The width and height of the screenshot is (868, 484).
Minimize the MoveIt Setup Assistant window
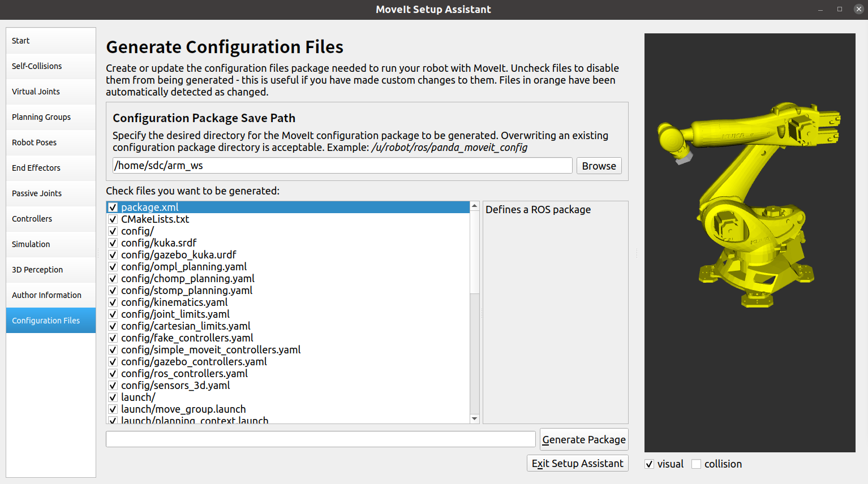(820, 10)
